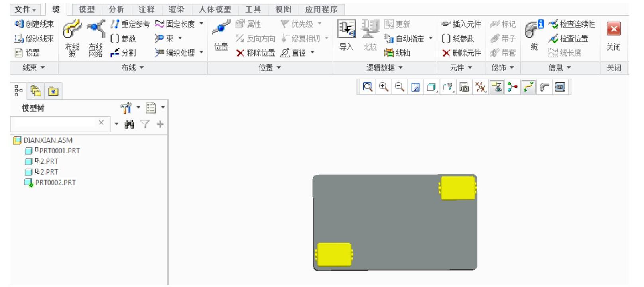Switch to the Applications (应用程序) tab
Viewport: 644px width, 287px height.
(x=321, y=9)
